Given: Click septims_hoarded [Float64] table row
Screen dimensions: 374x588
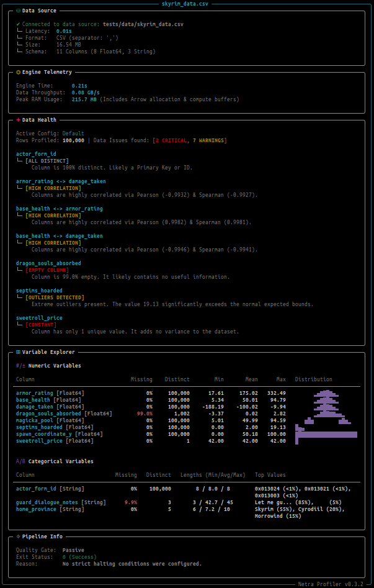Looking at the screenshot, I should (x=187, y=427).
